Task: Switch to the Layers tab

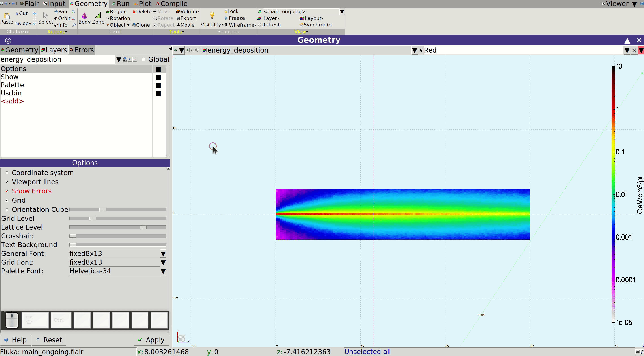Action: [x=54, y=50]
